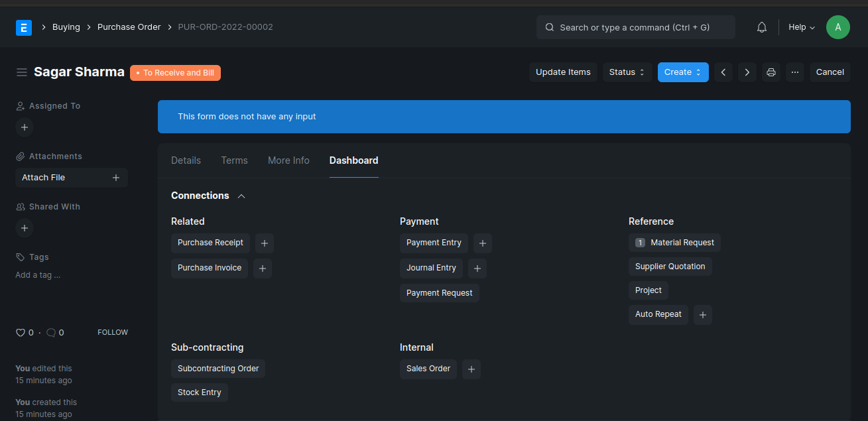Create new Purchase Receipt using its plus icon
Viewport: 868px width, 421px height.
click(x=264, y=243)
